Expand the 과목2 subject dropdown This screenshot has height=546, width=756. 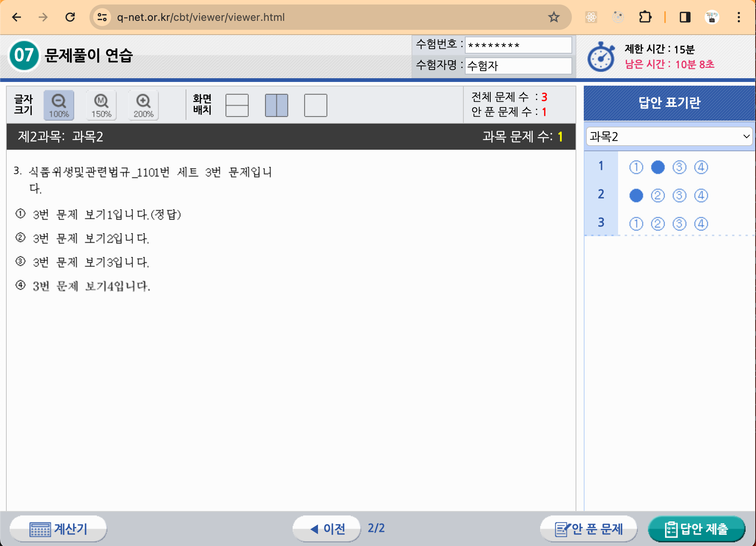point(669,136)
